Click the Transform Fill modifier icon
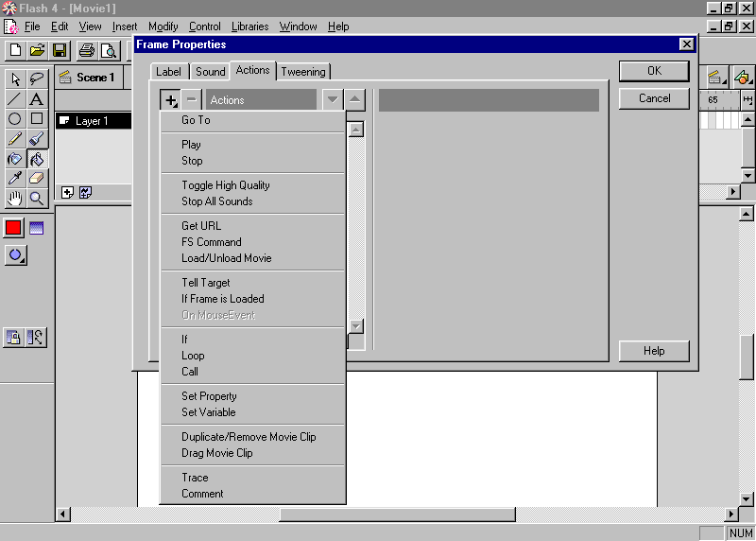Viewport: 756px width, 541px height. pyautogui.click(x=36, y=338)
